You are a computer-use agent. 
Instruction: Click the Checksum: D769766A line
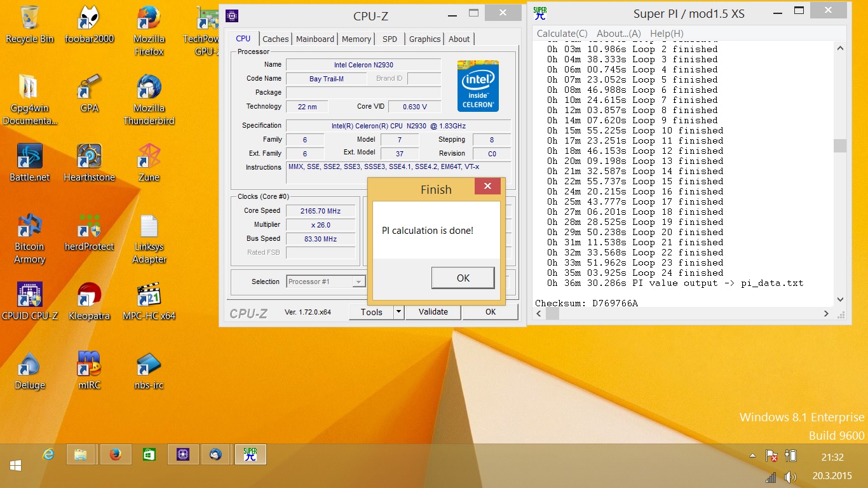click(x=587, y=303)
